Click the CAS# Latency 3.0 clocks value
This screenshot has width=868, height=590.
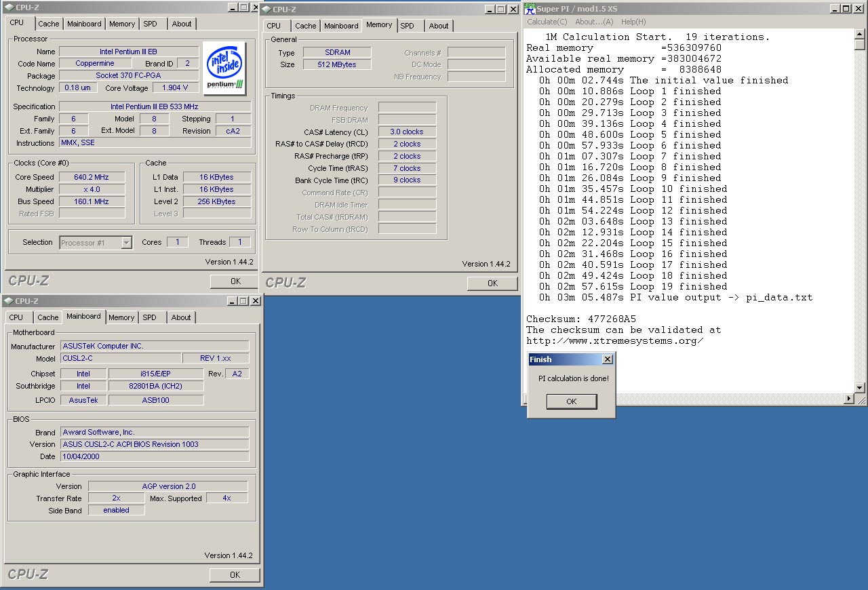(407, 132)
